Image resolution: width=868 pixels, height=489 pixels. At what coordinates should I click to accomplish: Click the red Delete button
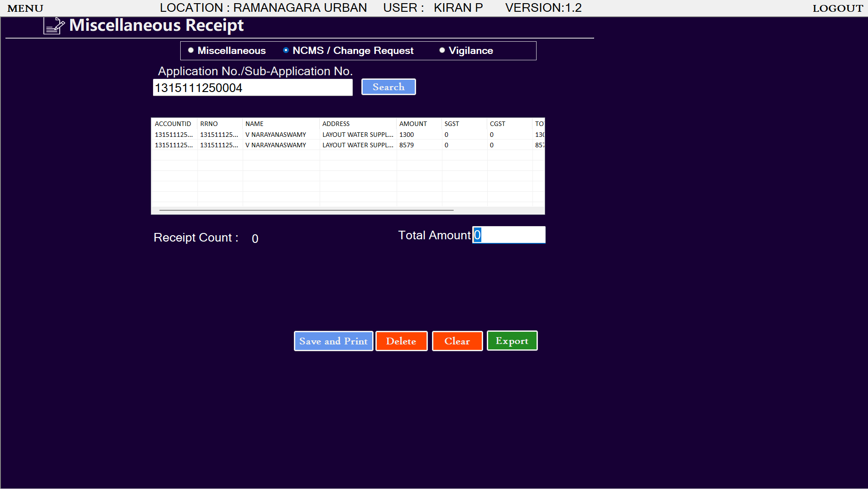point(402,341)
